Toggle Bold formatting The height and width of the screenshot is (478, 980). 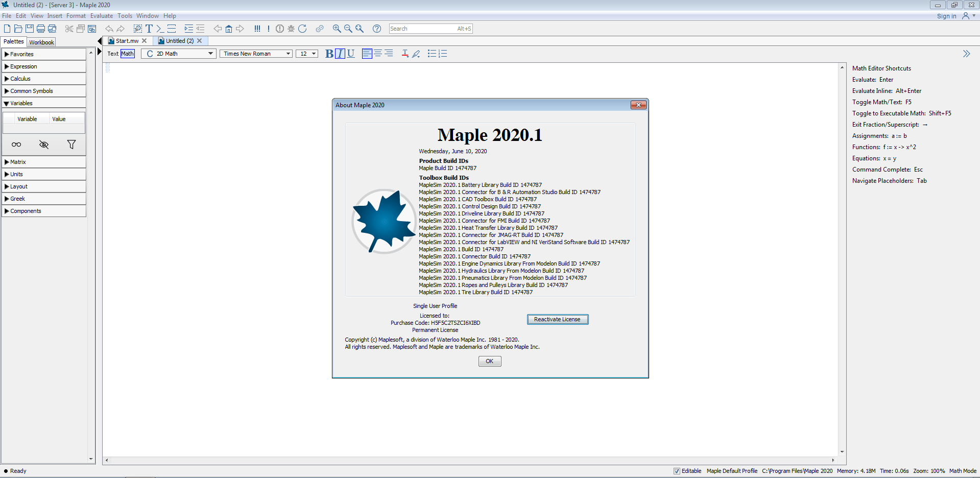329,54
